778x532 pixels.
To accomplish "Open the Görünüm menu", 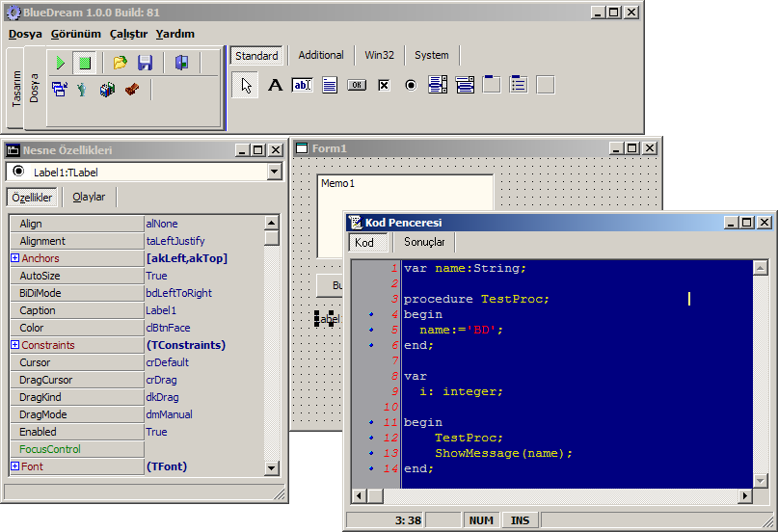I will coord(76,34).
